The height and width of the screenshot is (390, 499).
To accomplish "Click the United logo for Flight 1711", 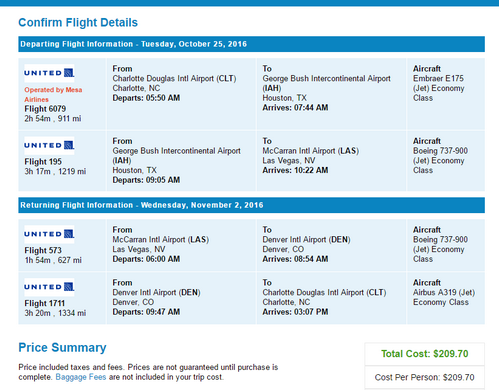I will (x=49, y=287).
